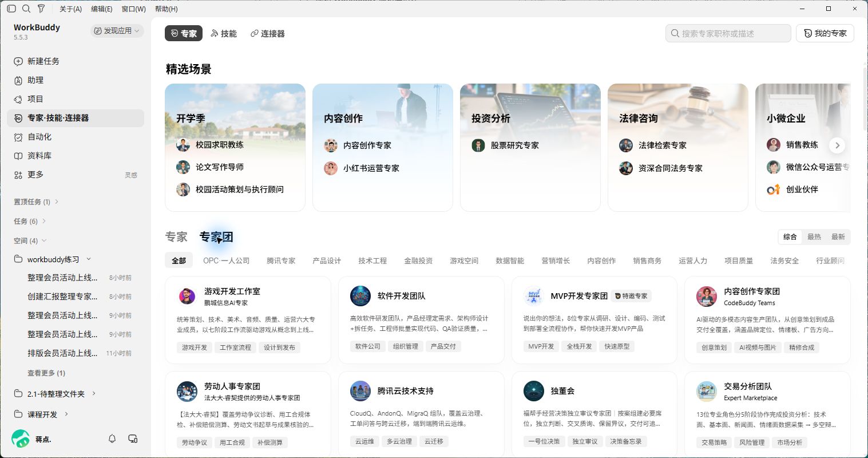Click 特邀专家 badge
The image size is (868, 458).
pos(631,296)
